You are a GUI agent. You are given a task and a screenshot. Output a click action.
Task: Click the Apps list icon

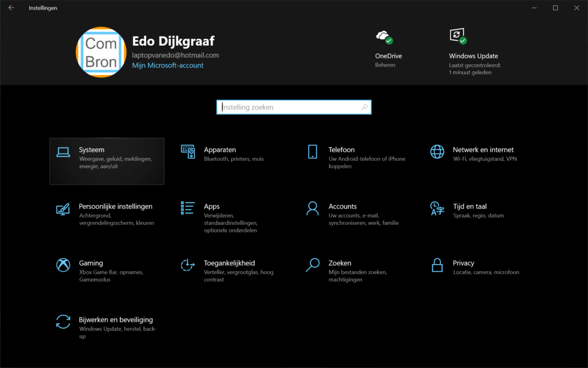pyautogui.click(x=188, y=208)
